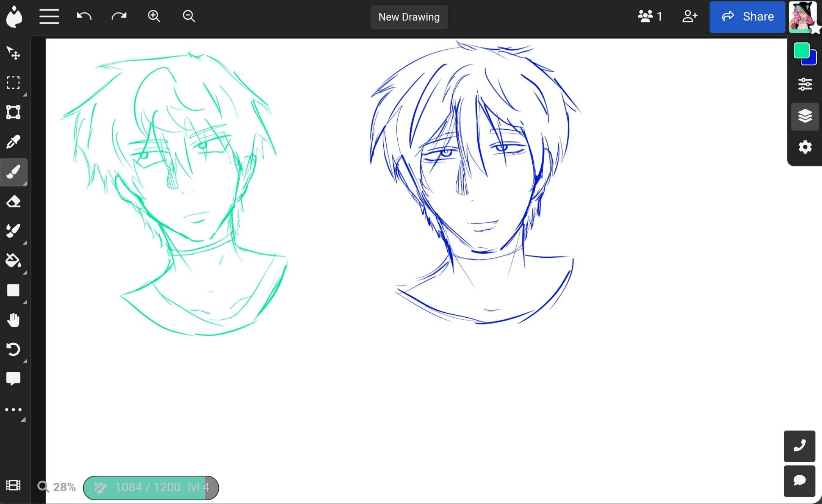
Task: Toggle the Layers panel
Action: click(x=805, y=116)
